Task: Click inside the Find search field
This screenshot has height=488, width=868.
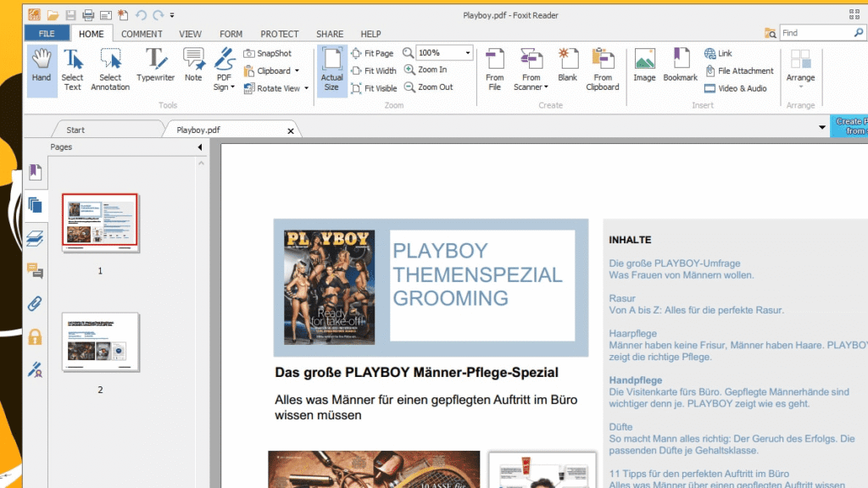Action: pyautogui.click(x=815, y=33)
